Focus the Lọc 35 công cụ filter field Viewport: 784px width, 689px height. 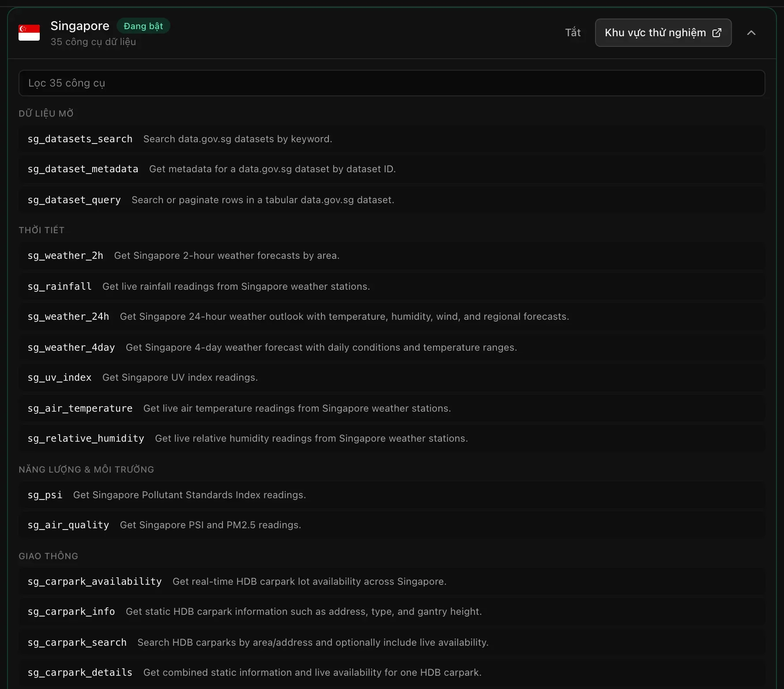pos(392,83)
